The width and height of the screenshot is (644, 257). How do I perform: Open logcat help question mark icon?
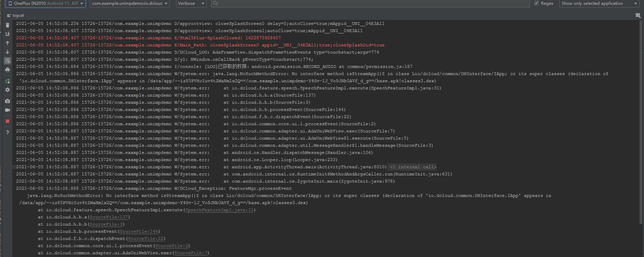pos(8,132)
